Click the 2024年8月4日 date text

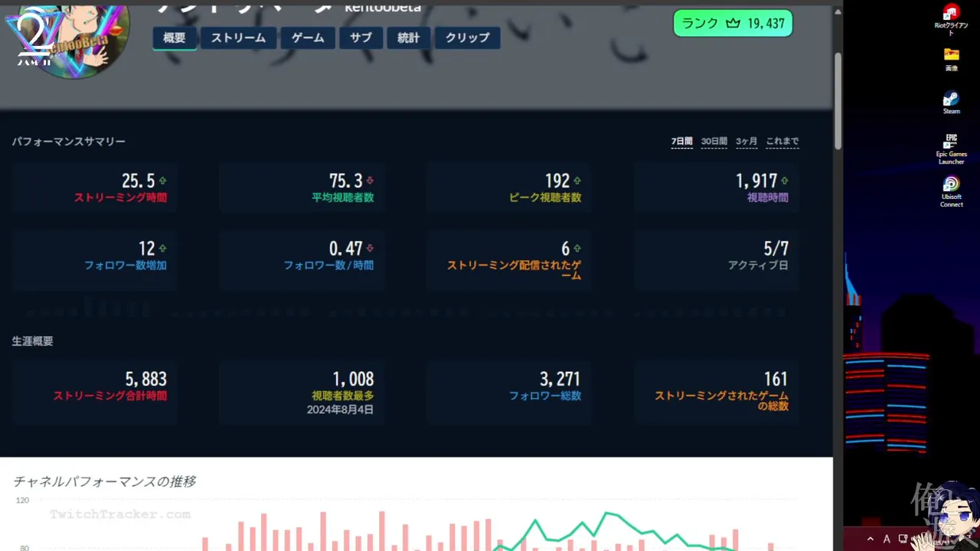[340, 410]
